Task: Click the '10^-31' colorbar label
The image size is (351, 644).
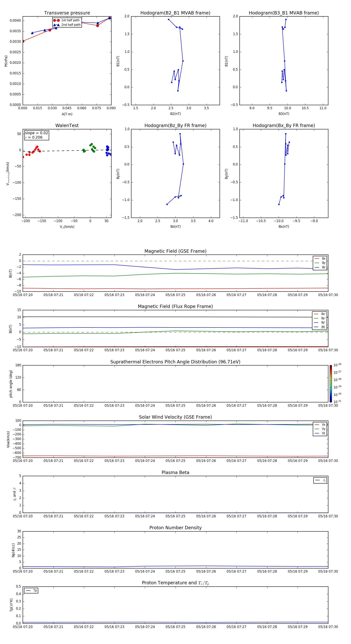Action: point(337,402)
